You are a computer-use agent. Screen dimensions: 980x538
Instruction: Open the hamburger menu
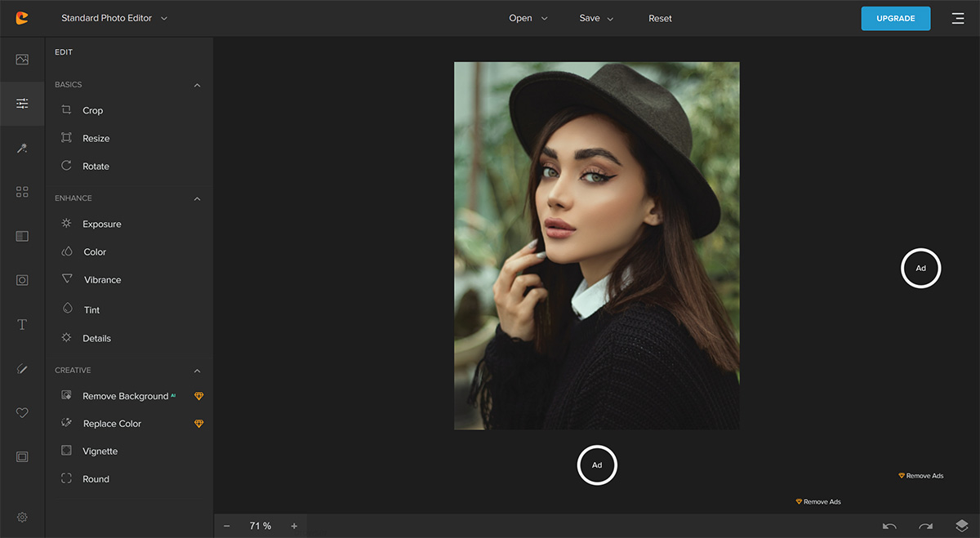pos(958,18)
